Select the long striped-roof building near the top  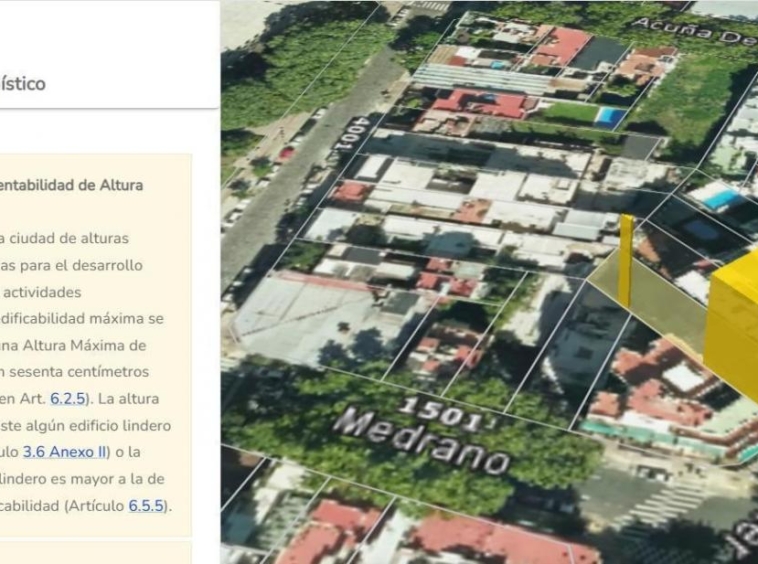483,80
